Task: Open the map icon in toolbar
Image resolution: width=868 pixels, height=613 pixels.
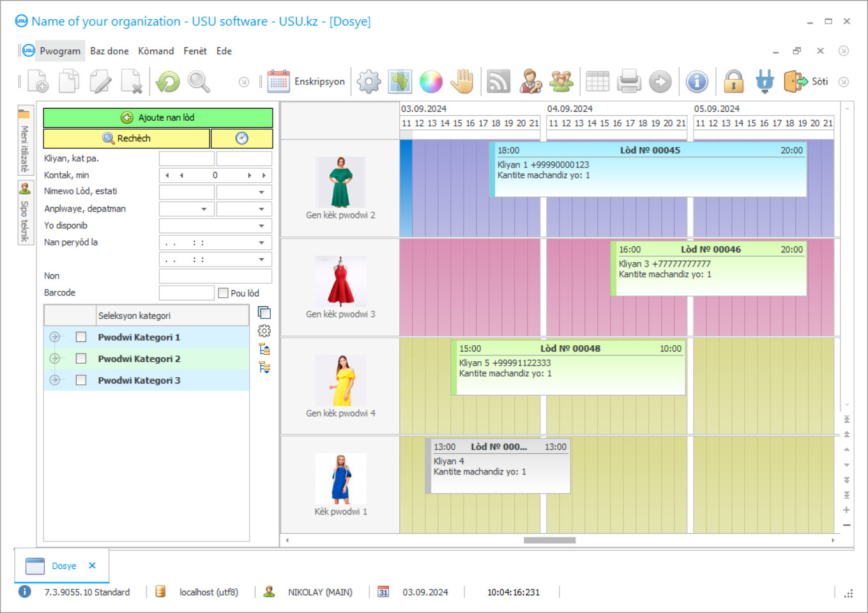Action: (400, 82)
